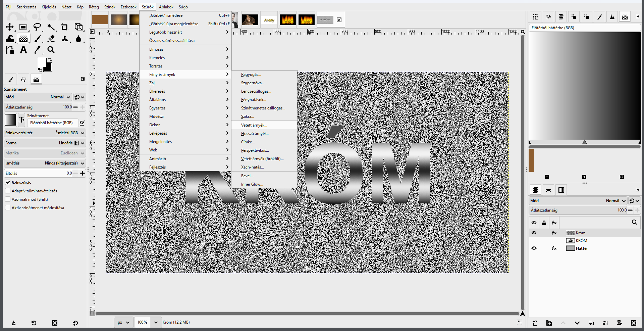The image size is (644, 331).
Task: Select the Paths tool
Action: pos(10,50)
